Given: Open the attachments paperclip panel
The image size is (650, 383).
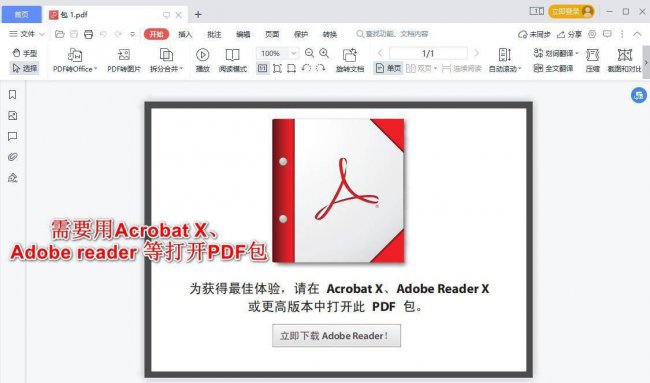Looking at the screenshot, I should (x=12, y=157).
